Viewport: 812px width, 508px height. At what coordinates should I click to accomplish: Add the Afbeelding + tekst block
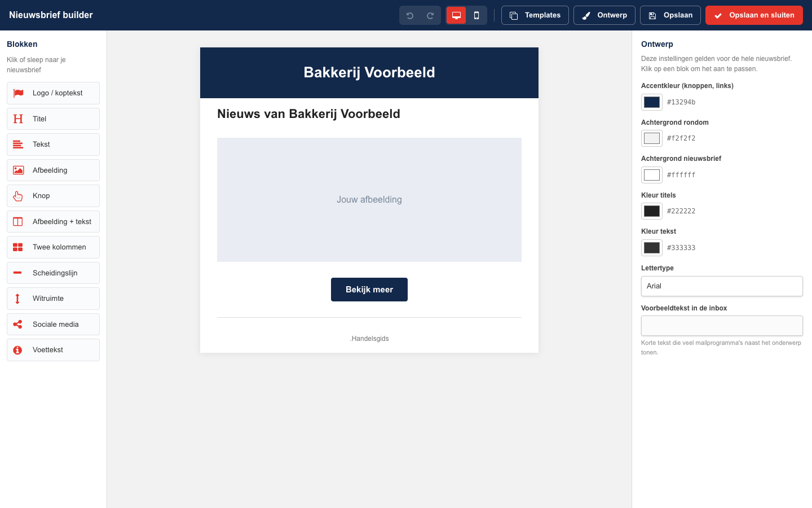pos(53,222)
